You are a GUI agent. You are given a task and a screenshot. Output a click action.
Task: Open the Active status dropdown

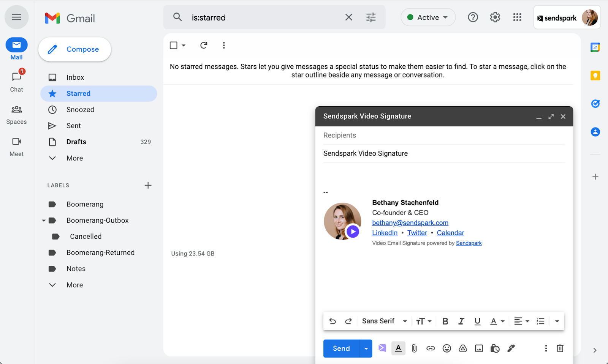pyautogui.click(x=428, y=17)
